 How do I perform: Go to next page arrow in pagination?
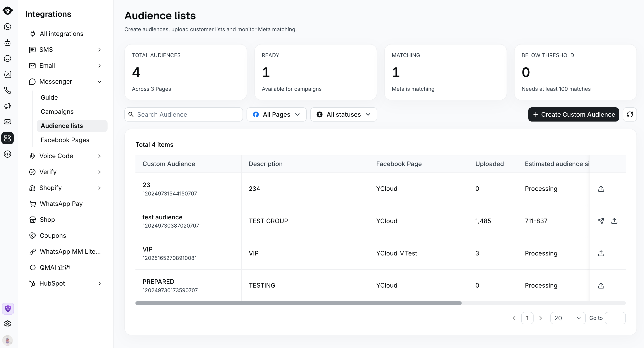[540, 318]
